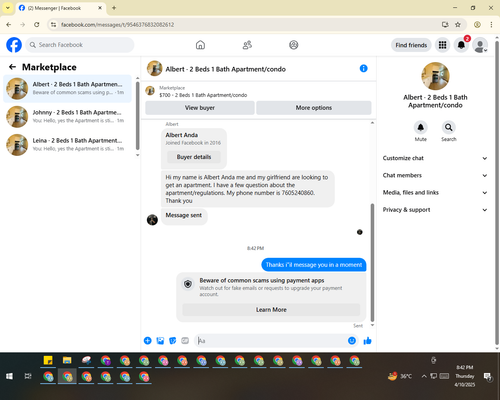Image resolution: width=500 pixels, height=400 pixels.
Task: Go back using Marketplace back arrow
Action: coord(12,67)
